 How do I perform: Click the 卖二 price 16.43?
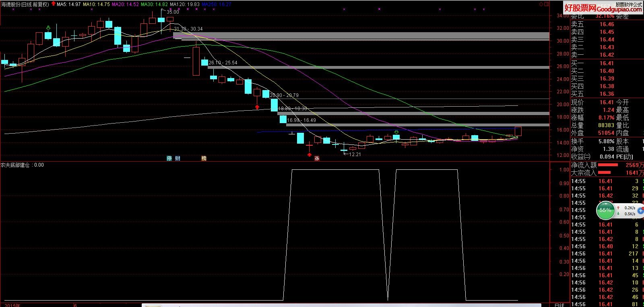pyautogui.click(x=607, y=47)
